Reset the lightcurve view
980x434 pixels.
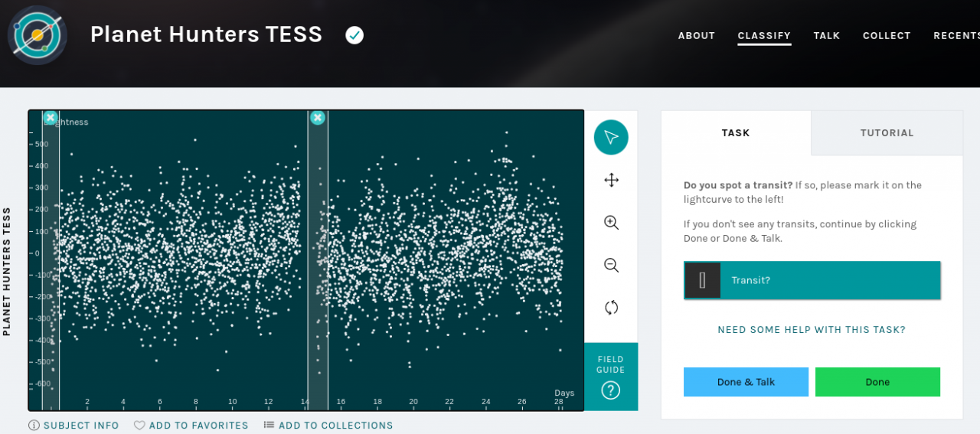click(x=611, y=308)
